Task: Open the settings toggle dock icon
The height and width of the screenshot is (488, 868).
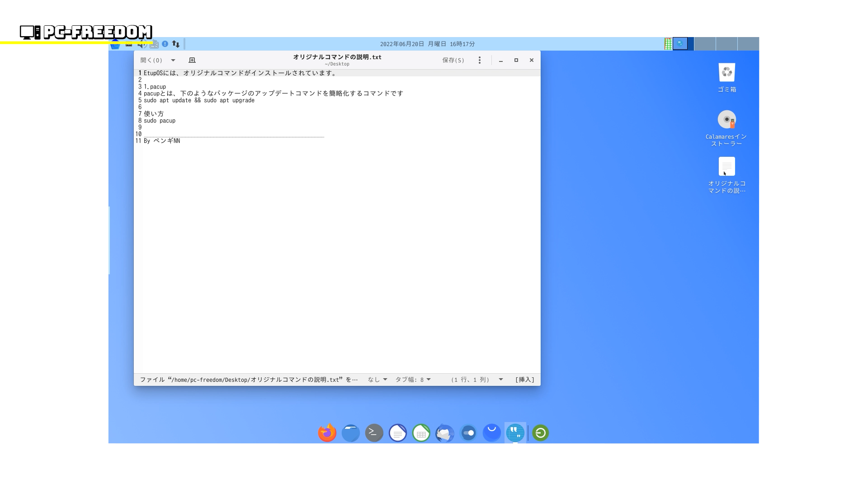Action: 468,433
